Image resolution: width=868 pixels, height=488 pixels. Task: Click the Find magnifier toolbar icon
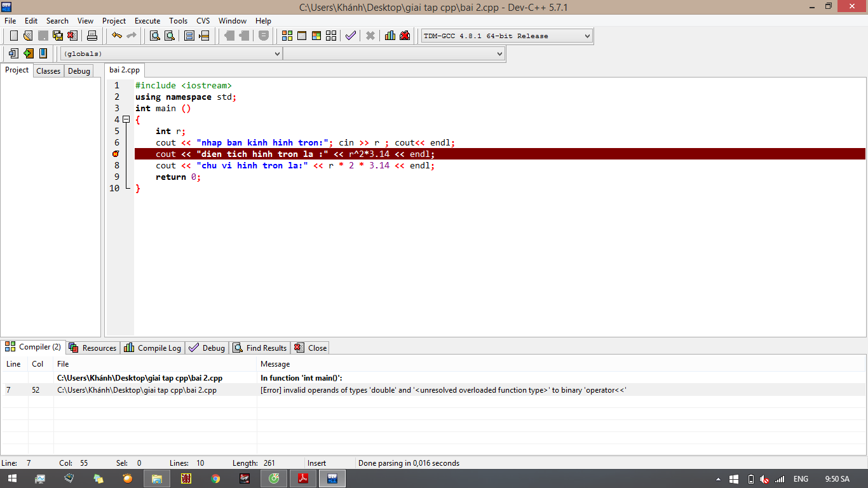coord(154,36)
